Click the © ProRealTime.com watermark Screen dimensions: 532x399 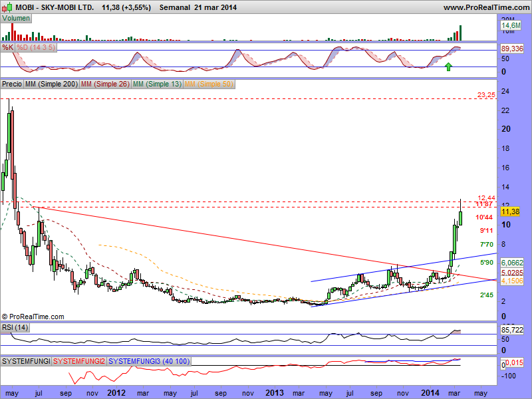[x=33, y=317]
